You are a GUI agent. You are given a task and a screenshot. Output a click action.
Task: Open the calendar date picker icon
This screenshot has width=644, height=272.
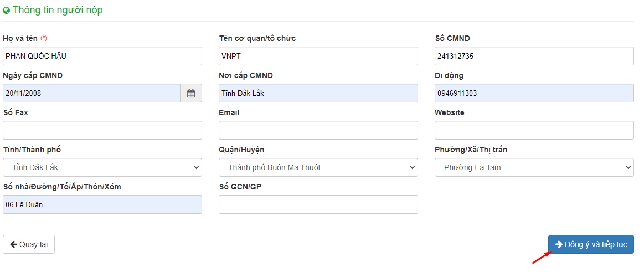(x=191, y=93)
